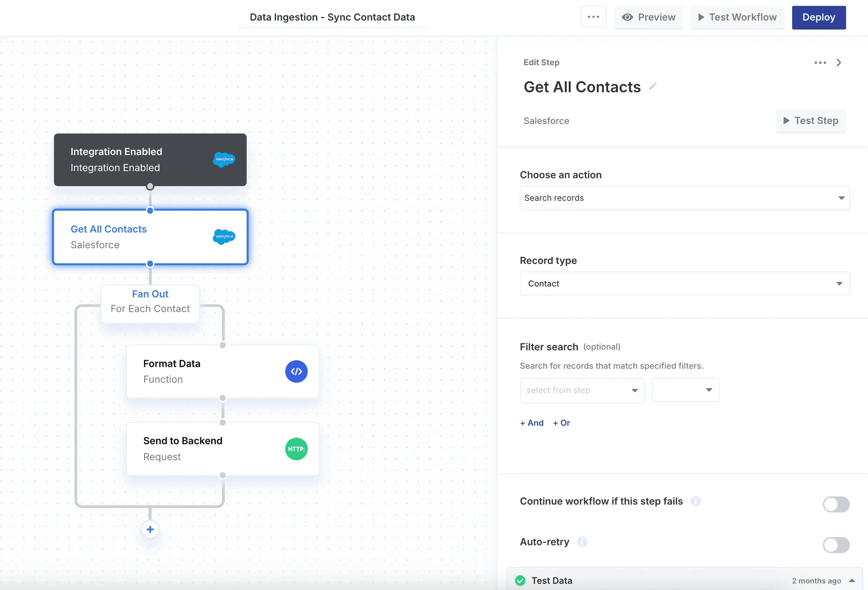
Task: Click info icon beside Continue workflow if fails
Action: click(x=696, y=501)
